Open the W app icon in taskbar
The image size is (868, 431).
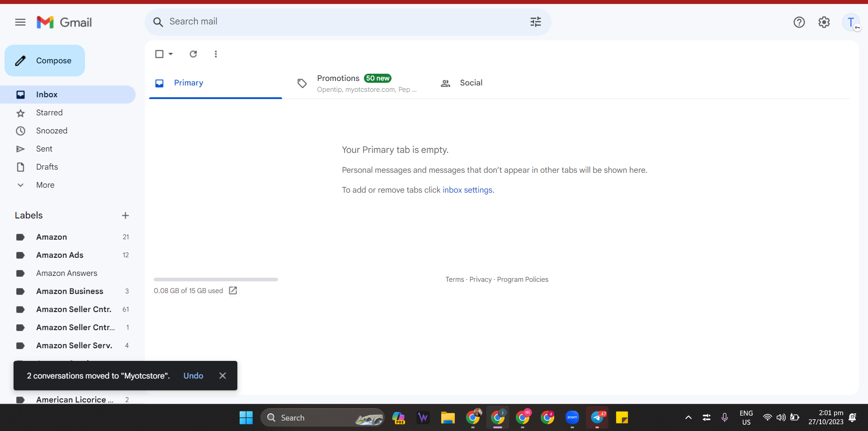pyautogui.click(x=423, y=417)
